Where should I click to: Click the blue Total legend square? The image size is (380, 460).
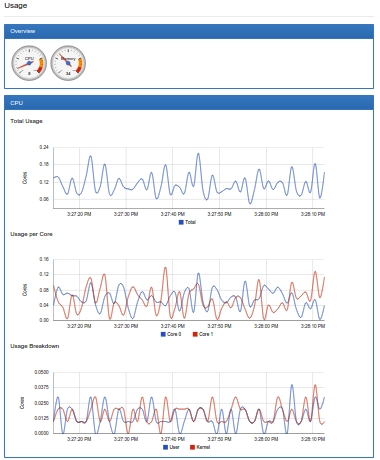[x=181, y=222]
